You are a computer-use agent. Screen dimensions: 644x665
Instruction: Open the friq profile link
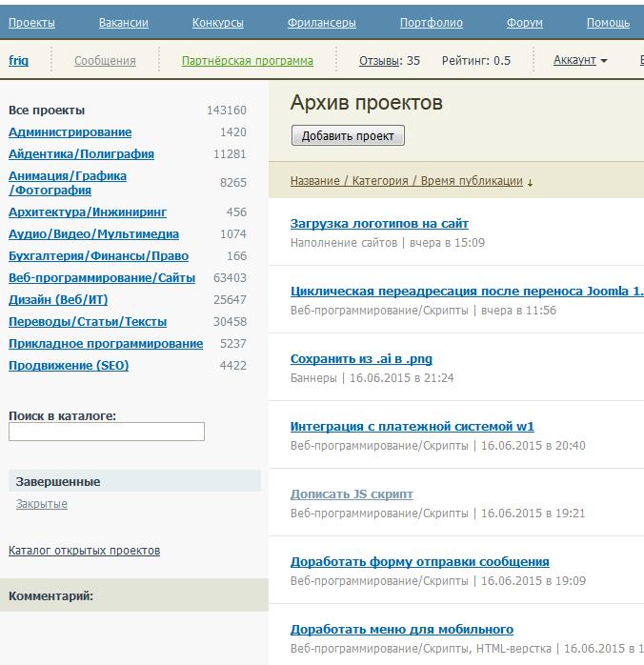pyautogui.click(x=18, y=61)
